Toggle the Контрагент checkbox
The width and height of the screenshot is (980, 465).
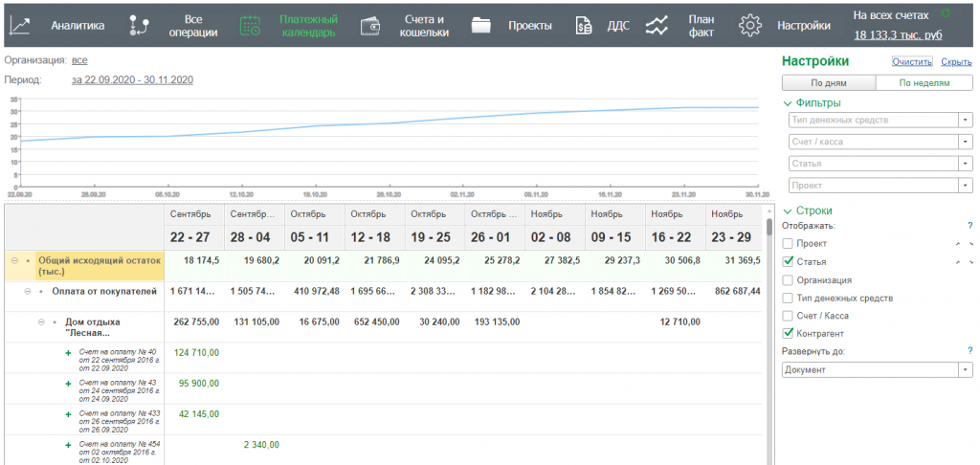point(789,333)
